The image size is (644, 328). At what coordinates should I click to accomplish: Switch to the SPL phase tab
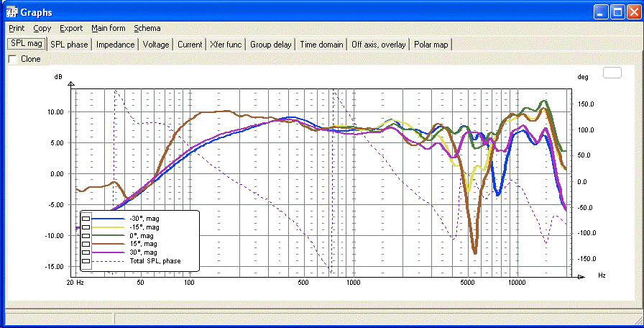pos(69,45)
